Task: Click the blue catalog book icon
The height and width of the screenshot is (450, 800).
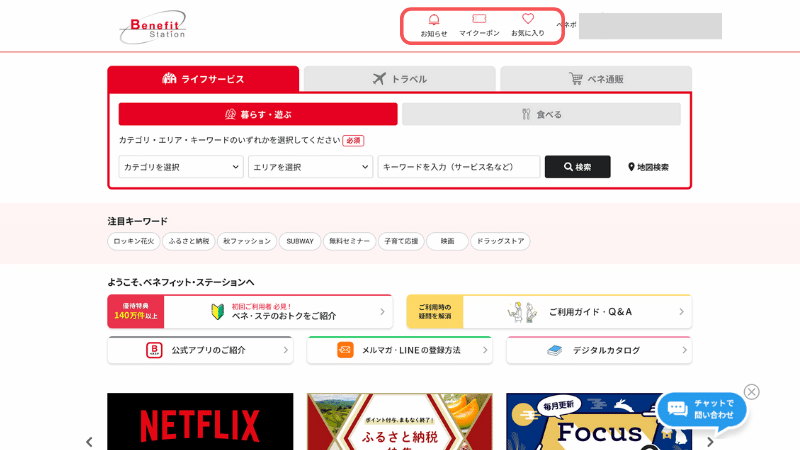Action: pyautogui.click(x=555, y=350)
